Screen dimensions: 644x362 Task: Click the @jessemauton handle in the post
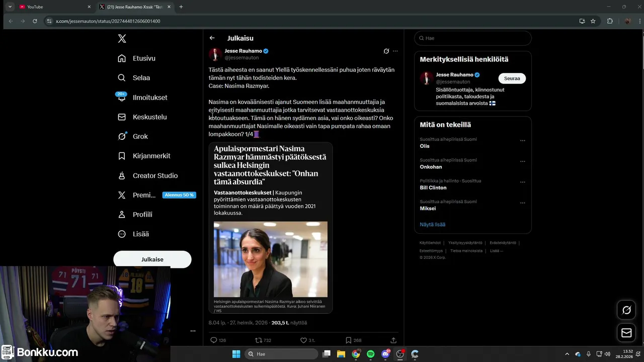242,58
